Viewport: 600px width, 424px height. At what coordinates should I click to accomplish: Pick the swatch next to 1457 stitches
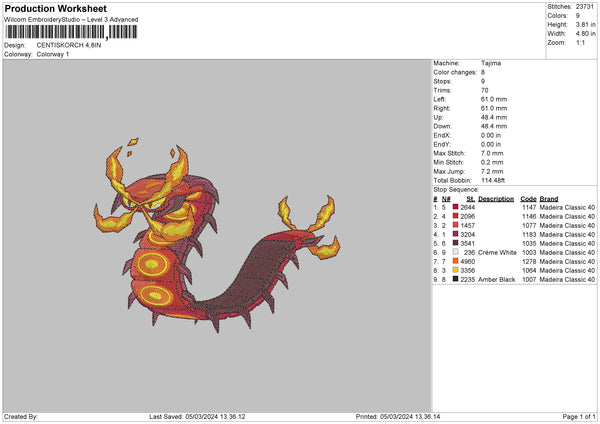pos(455,225)
